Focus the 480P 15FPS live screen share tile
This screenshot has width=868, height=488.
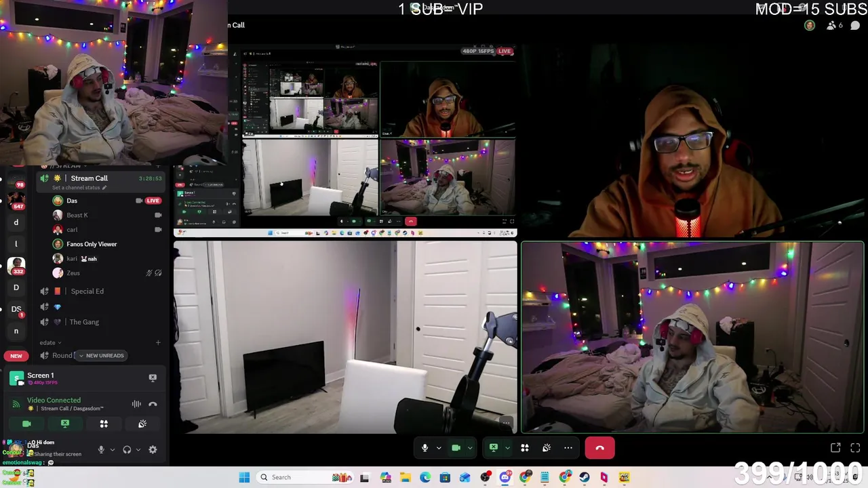(x=345, y=142)
